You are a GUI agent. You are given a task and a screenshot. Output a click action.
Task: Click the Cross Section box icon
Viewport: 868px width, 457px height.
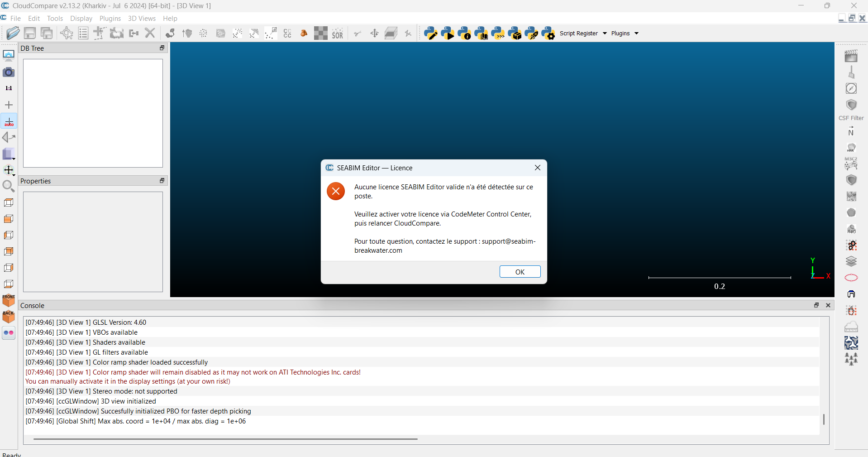[391, 33]
